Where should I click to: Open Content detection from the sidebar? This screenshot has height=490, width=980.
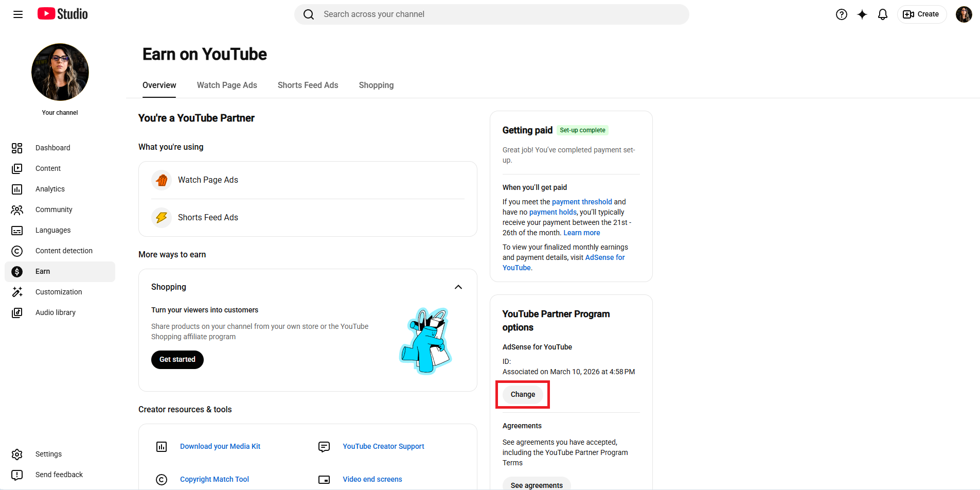(x=60, y=251)
